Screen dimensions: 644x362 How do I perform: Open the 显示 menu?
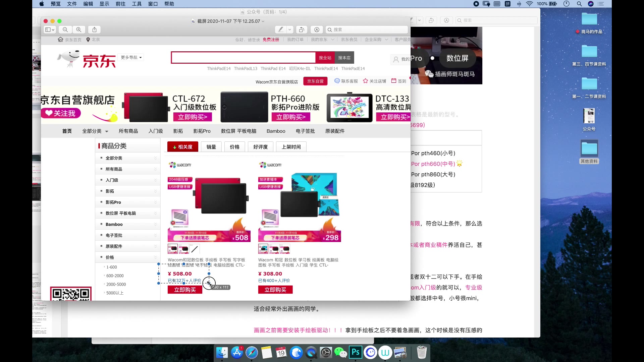(104, 4)
